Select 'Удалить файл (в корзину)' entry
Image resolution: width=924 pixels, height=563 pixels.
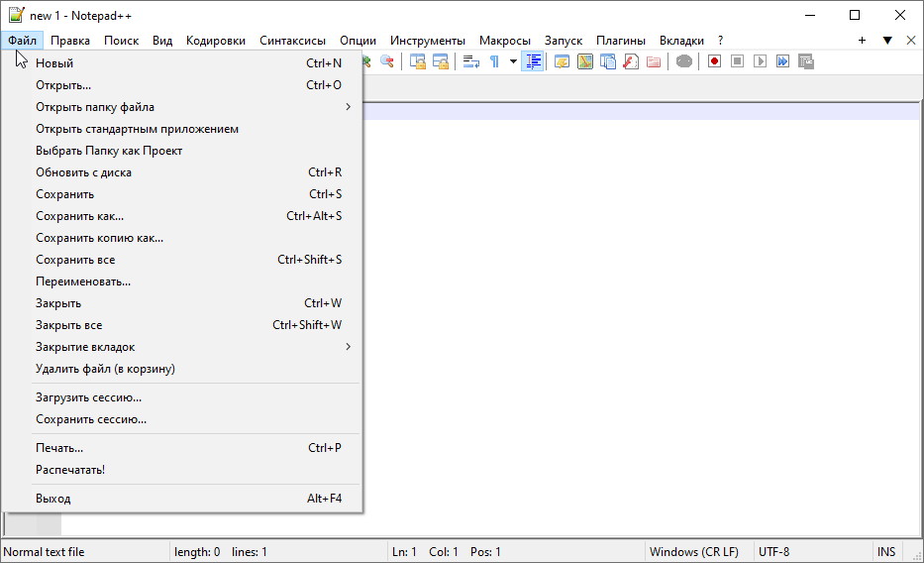182,369
